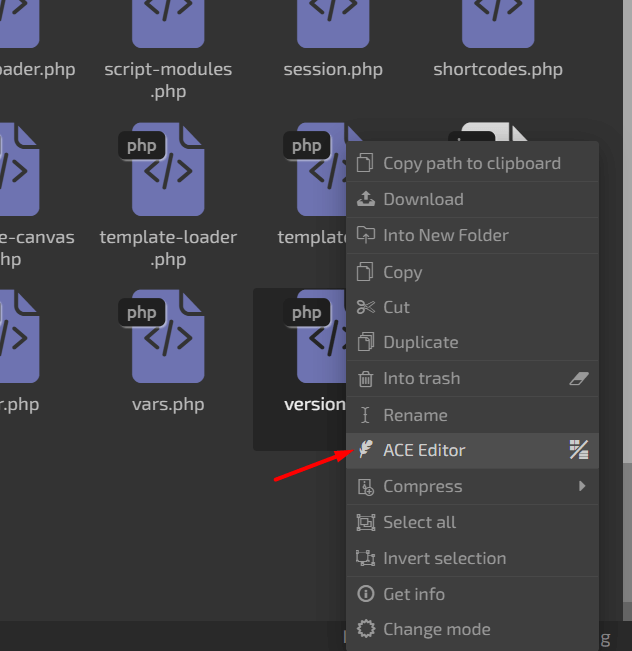Select the Rename menu entry
Image resolution: width=632 pixels, height=651 pixels.
pos(415,415)
